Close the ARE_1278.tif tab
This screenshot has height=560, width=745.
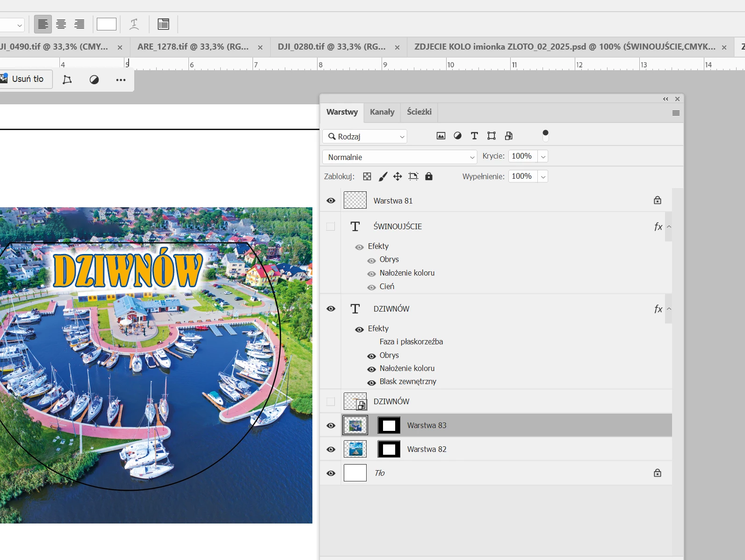(x=260, y=47)
